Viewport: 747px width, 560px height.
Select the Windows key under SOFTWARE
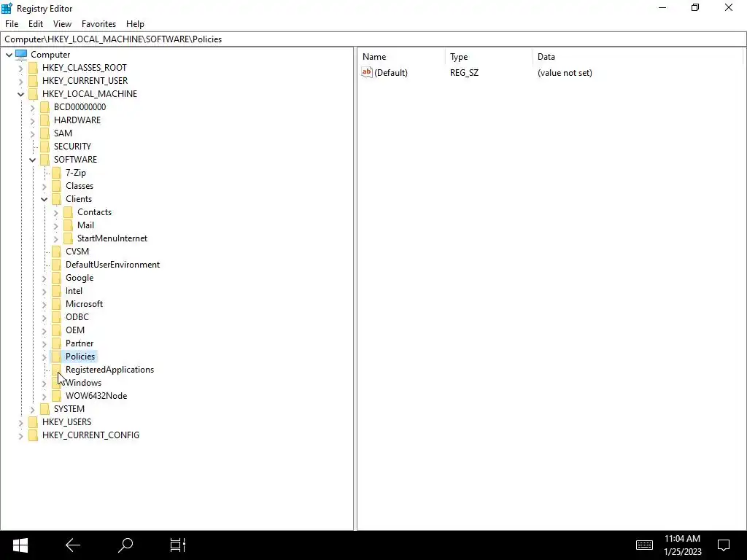pyautogui.click(x=83, y=383)
